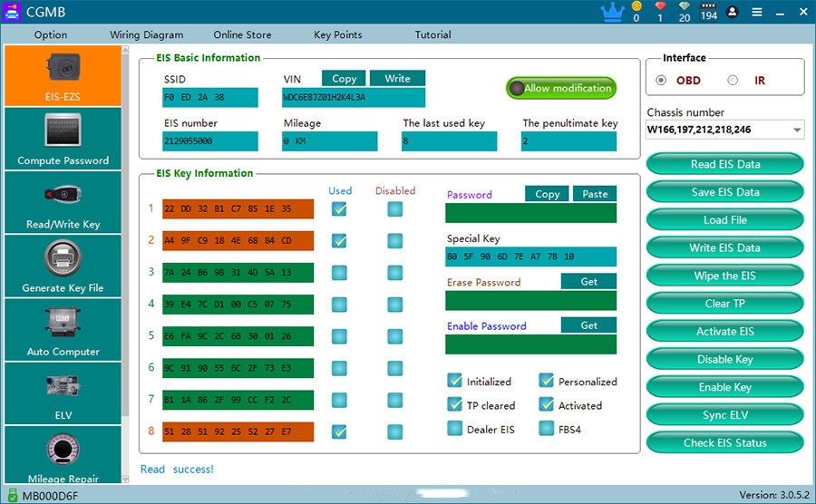
Task: Get the Enable Password
Action: click(x=588, y=325)
